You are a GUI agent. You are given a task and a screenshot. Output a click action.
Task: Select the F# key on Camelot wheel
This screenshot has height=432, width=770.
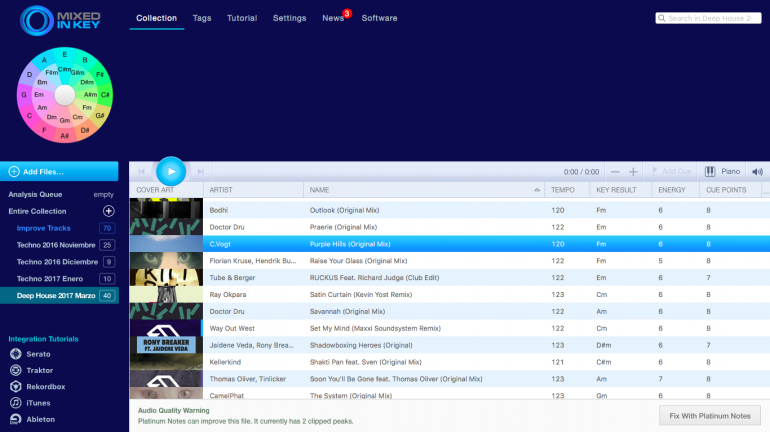[100, 75]
